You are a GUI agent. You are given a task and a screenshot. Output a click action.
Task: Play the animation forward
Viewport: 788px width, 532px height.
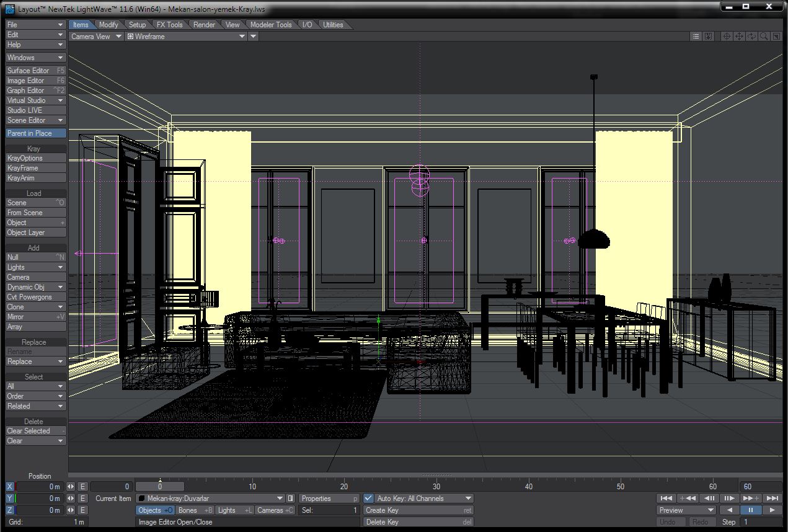click(x=772, y=510)
